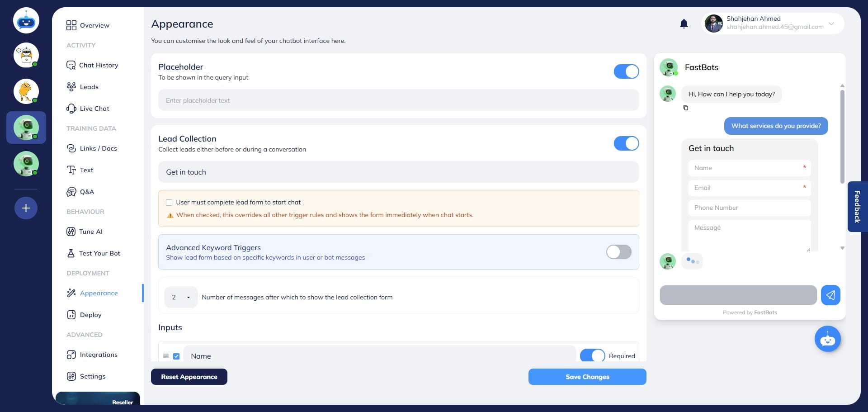
Task: Enable Advanced Keyword Triggers
Action: [618, 252]
